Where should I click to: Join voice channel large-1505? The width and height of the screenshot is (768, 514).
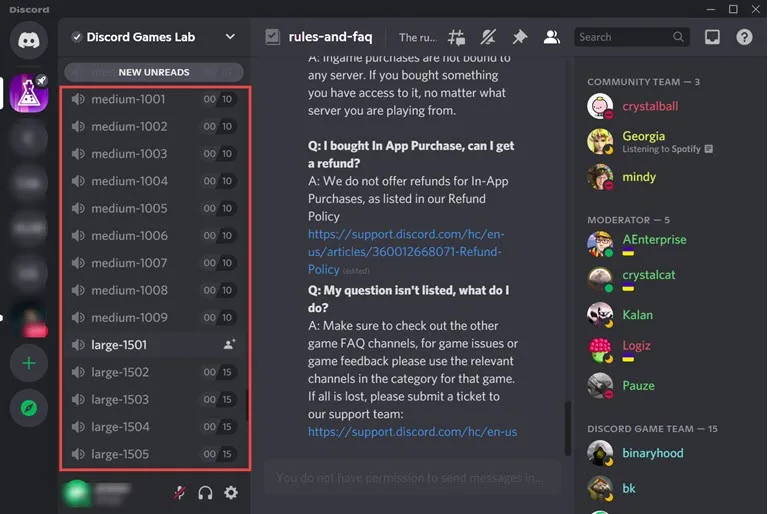point(154,454)
